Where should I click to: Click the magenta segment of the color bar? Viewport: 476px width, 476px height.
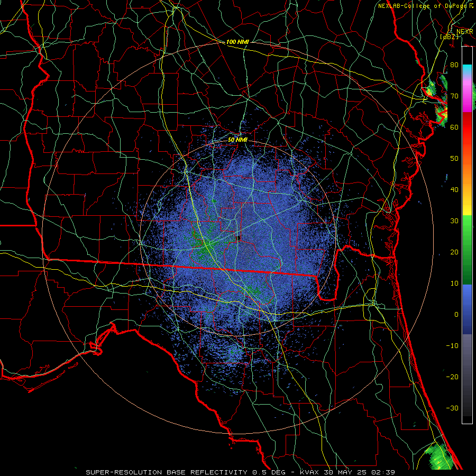click(x=467, y=97)
